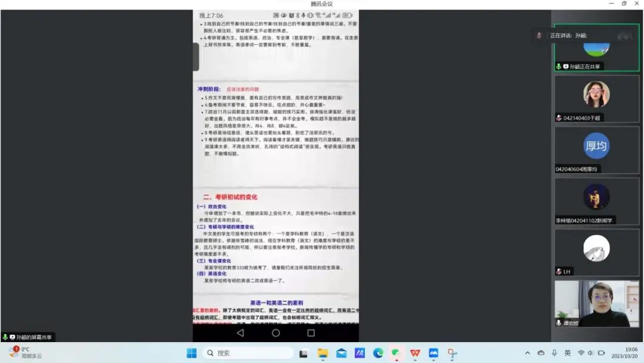Tap the Android recent apps square button

[x=311, y=333]
